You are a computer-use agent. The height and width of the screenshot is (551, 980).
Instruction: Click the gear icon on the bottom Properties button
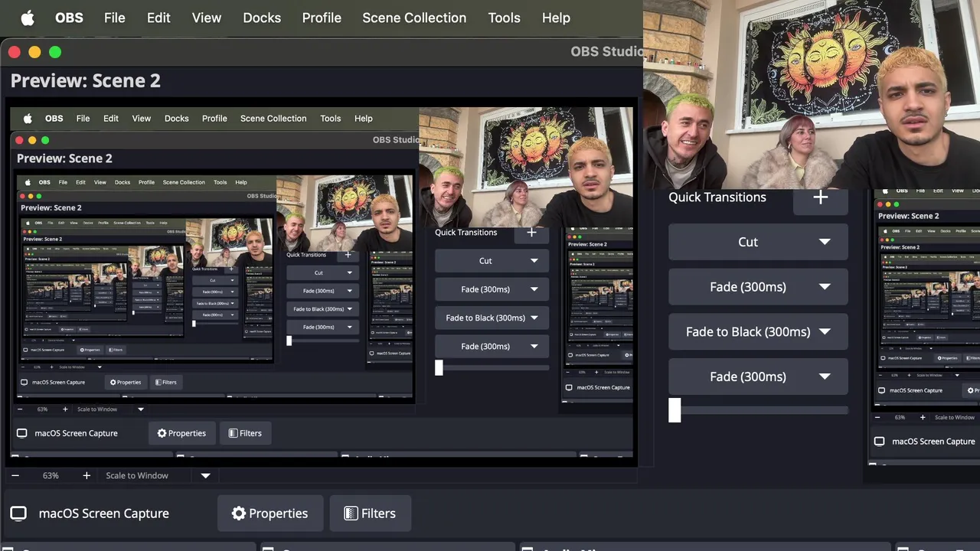point(239,514)
